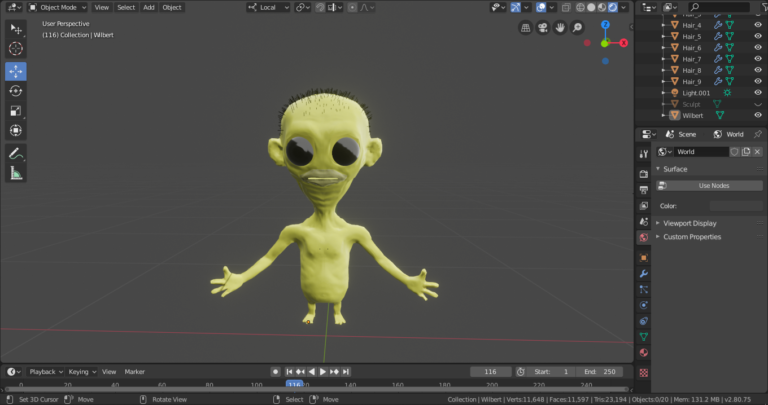Click the camera view gizmo button
768x405 pixels.
click(x=544, y=27)
